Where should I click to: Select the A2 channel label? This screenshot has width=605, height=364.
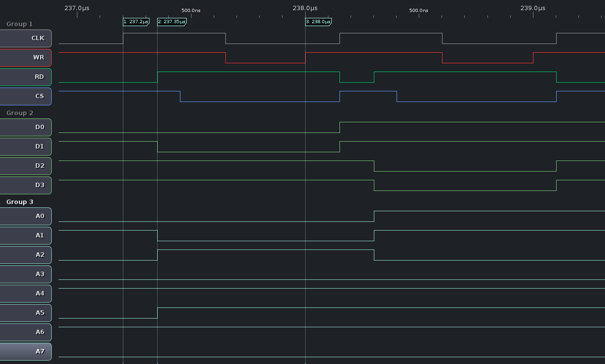[25, 255]
